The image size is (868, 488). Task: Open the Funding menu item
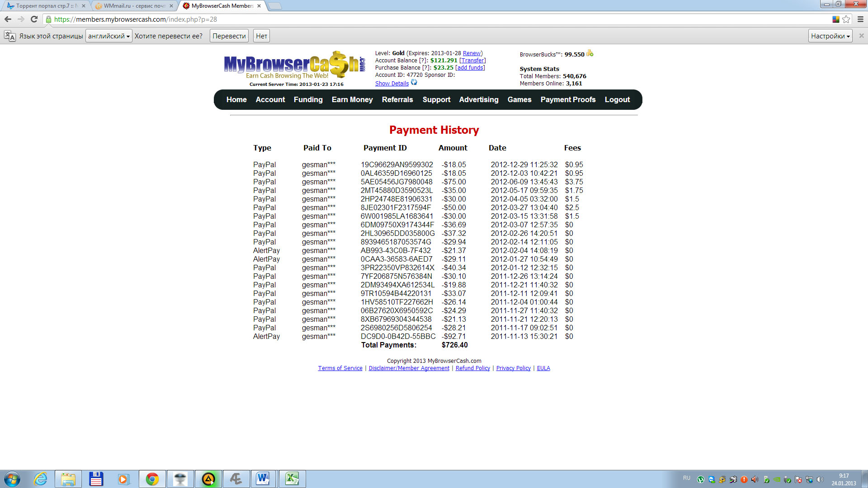coord(308,99)
